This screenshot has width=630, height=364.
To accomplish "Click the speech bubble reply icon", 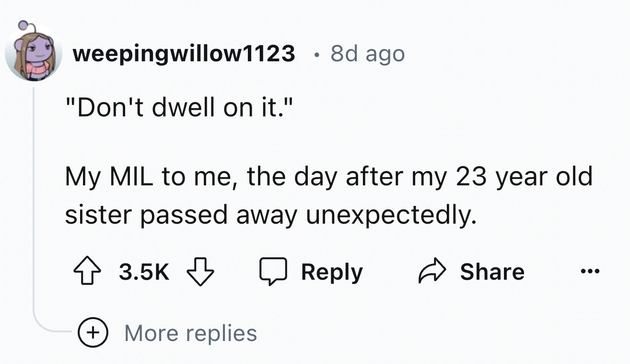I will coord(272,272).
